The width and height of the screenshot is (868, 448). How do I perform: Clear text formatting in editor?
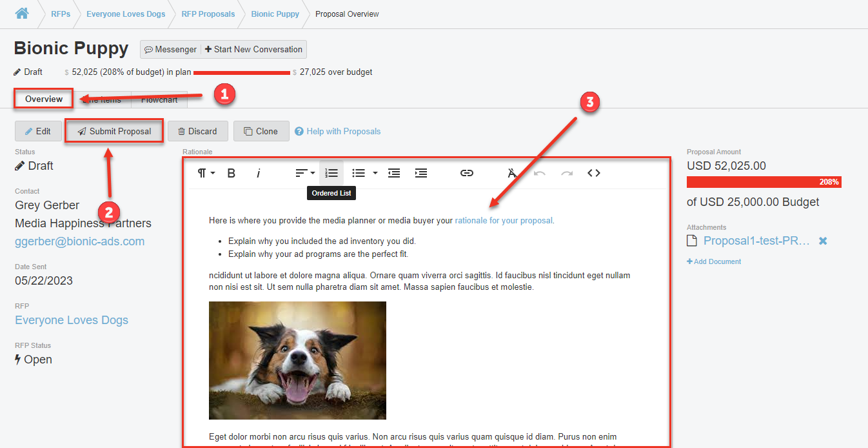coord(512,173)
